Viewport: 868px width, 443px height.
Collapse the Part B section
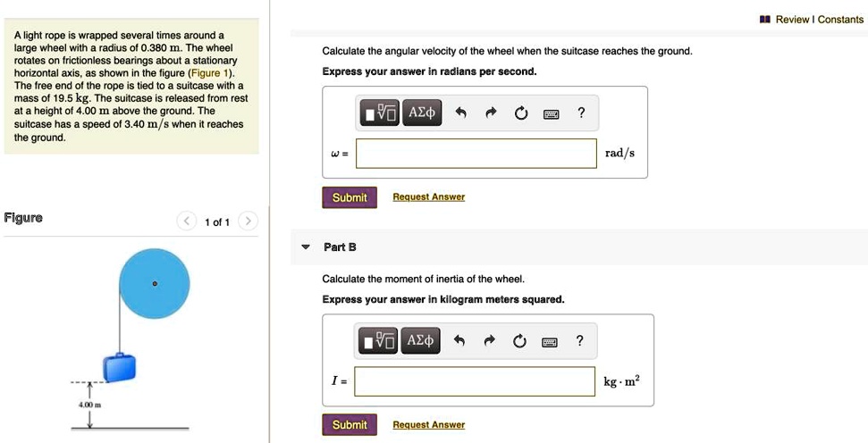click(x=307, y=247)
